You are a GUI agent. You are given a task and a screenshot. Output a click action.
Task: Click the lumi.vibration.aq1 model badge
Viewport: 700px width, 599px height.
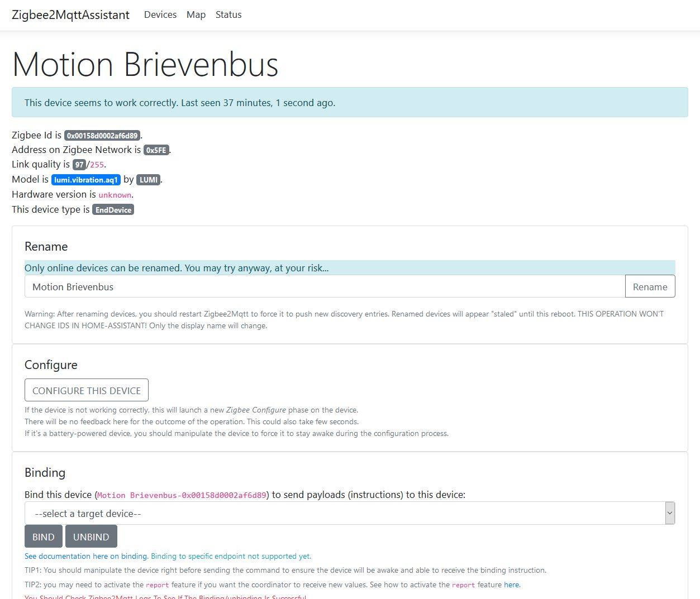[85, 180]
